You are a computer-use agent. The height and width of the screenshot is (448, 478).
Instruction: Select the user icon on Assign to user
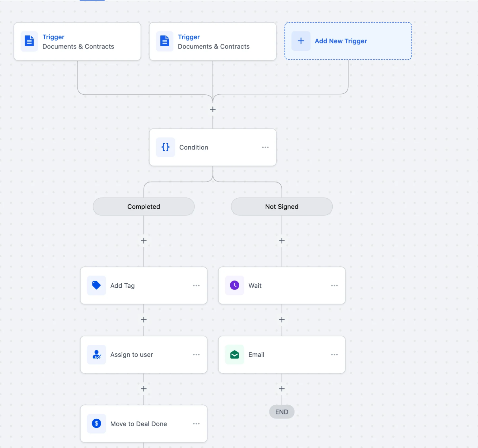point(96,355)
